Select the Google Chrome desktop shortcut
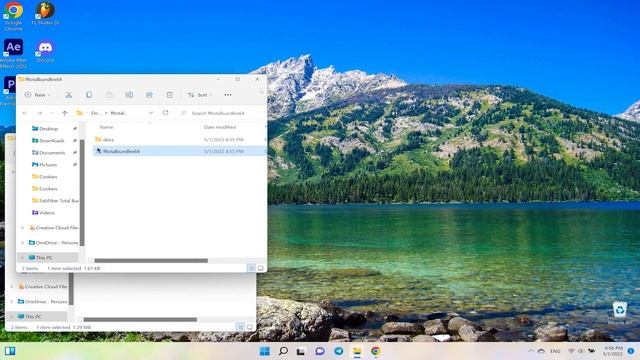640x360 pixels. (13, 16)
